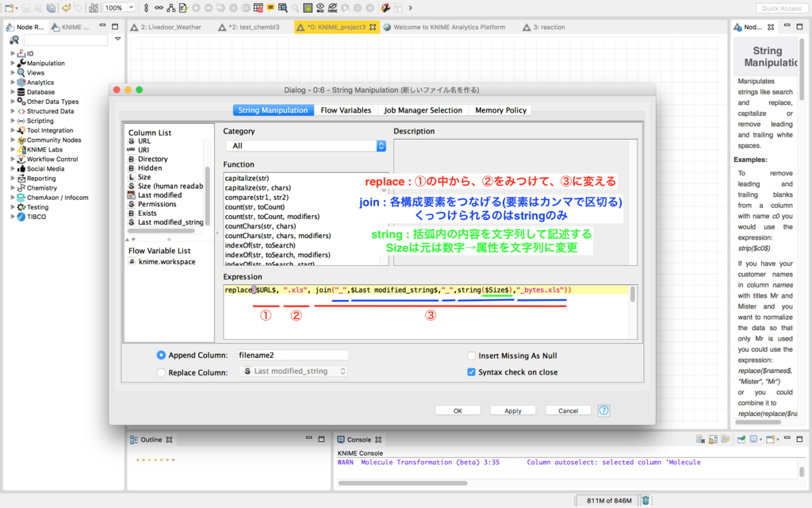Click the 811M of 846M memory indicator

609,500
